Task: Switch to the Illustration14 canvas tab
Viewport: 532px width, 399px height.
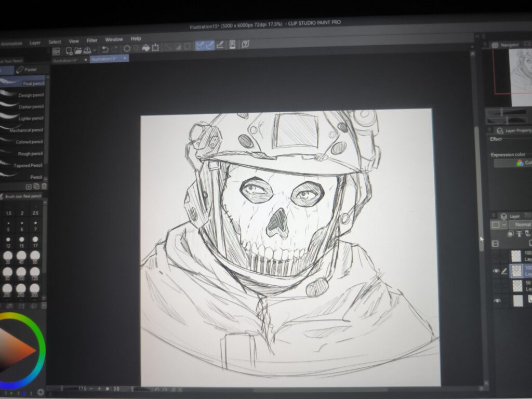Action: [65, 60]
